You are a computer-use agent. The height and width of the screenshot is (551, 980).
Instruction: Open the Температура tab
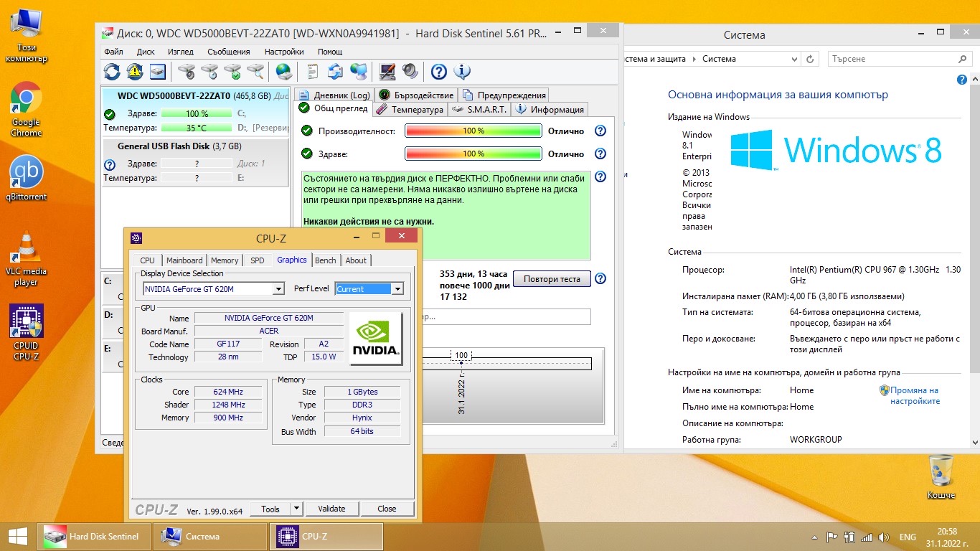pos(410,110)
